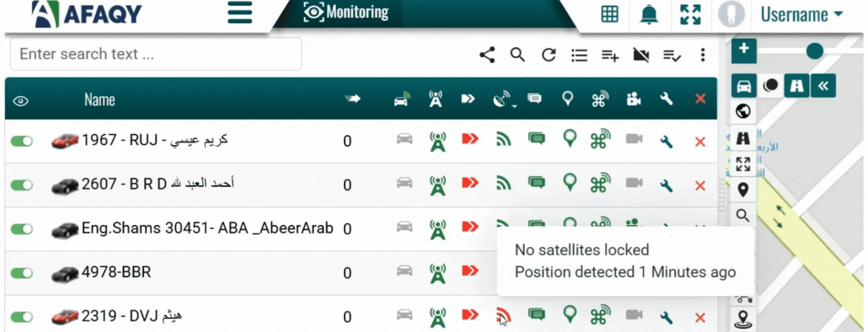Disable the toggle for 4978-BBR unit
This screenshot has width=868, height=332.
point(22,273)
